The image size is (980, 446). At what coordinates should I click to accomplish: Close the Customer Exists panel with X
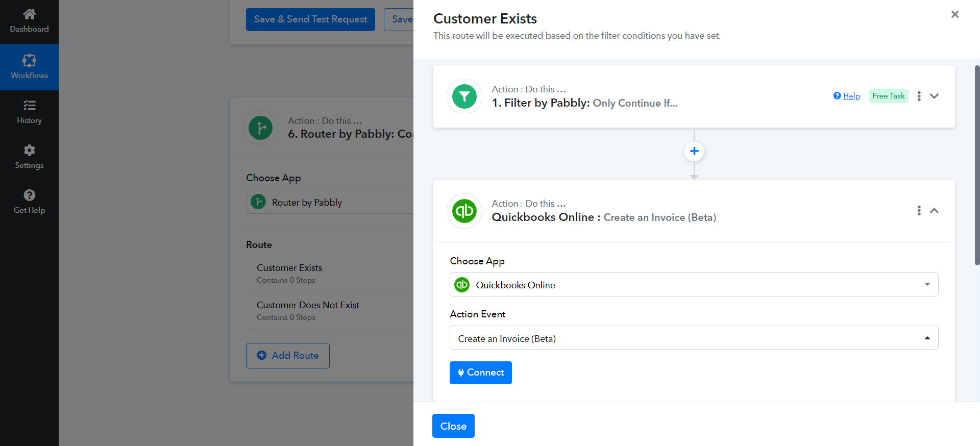click(955, 14)
